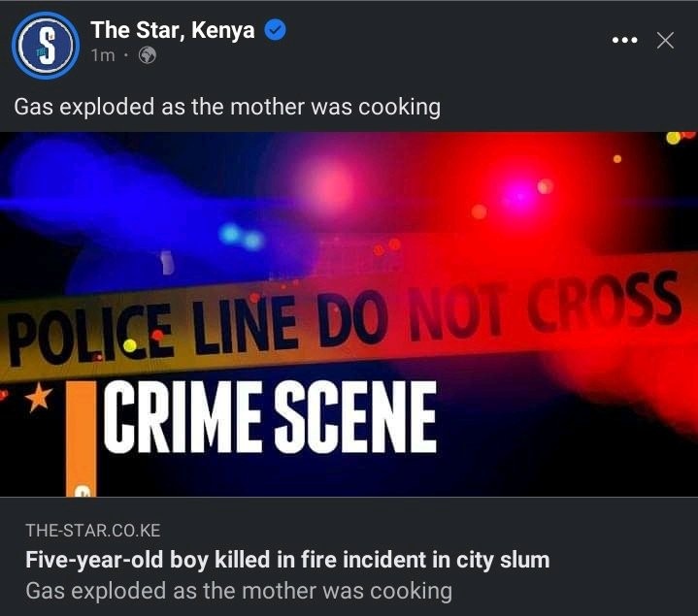Image resolution: width=698 pixels, height=616 pixels.
Task: Click the THE-STAR.CO.KE source domain
Action: click(x=92, y=531)
